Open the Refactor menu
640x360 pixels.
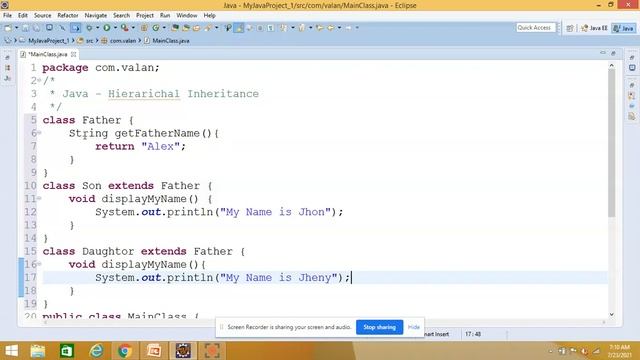click(x=68, y=16)
